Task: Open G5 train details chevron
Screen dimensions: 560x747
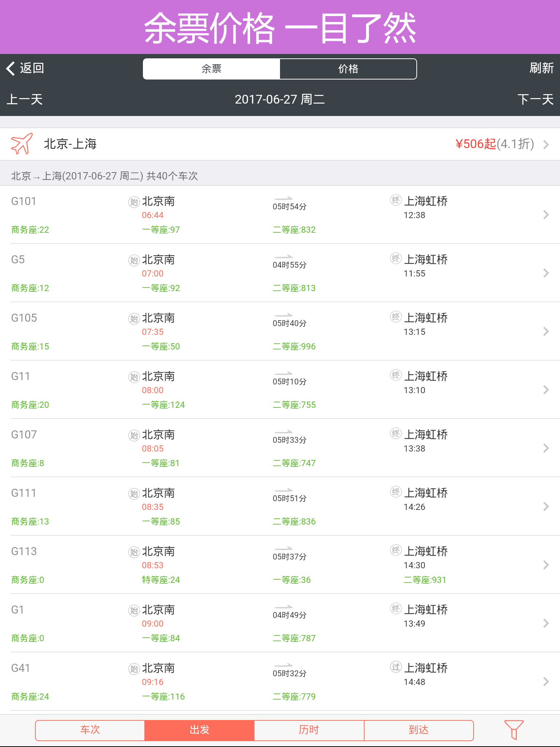Action: pyautogui.click(x=546, y=273)
